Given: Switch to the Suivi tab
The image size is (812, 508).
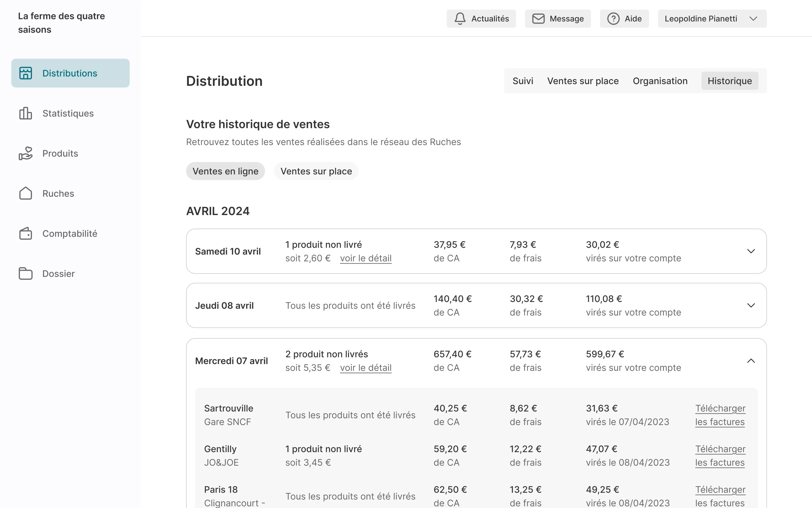Looking at the screenshot, I should pyautogui.click(x=523, y=81).
